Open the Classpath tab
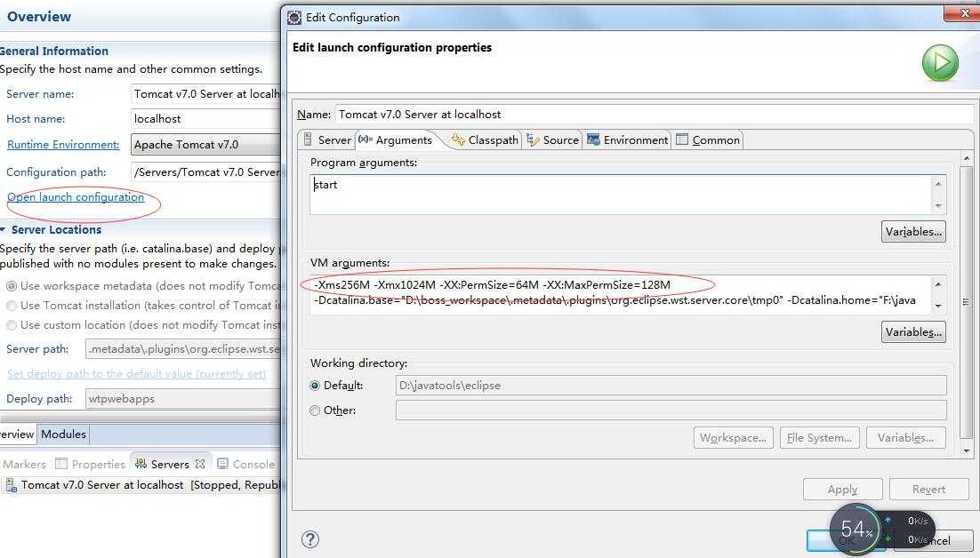Viewport: 980px width, 558px height. pyautogui.click(x=485, y=139)
